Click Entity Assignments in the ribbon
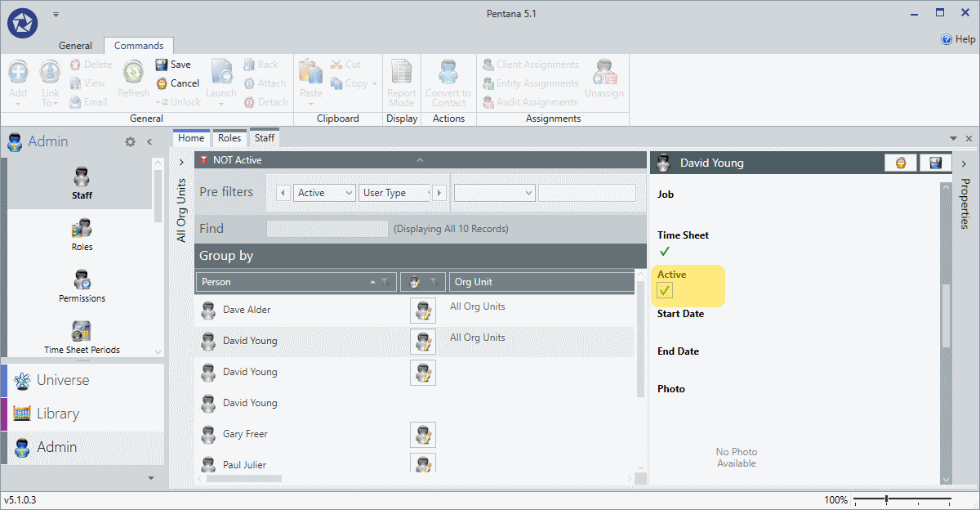The width and height of the screenshot is (980, 510). (530, 83)
